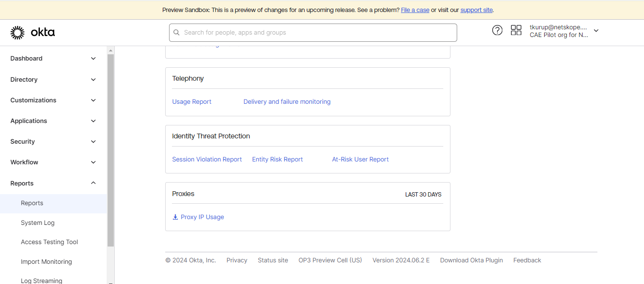Open System Log in sidebar
644x284 pixels.
pyautogui.click(x=37, y=223)
